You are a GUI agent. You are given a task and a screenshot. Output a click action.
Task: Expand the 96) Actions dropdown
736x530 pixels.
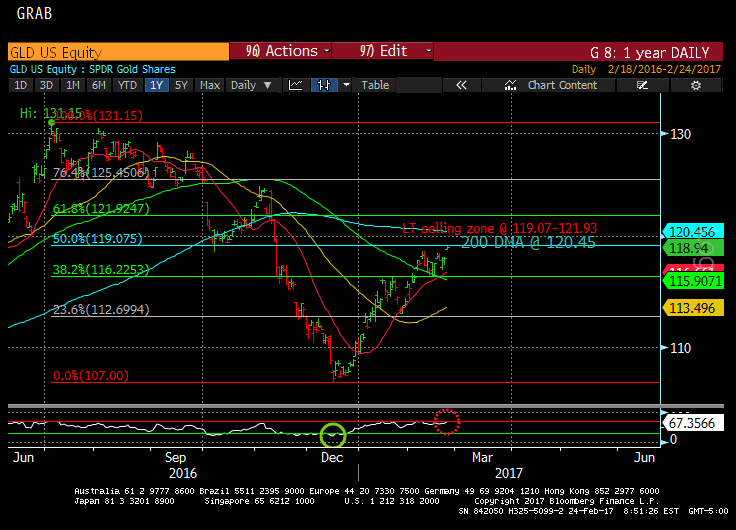[x=281, y=51]
